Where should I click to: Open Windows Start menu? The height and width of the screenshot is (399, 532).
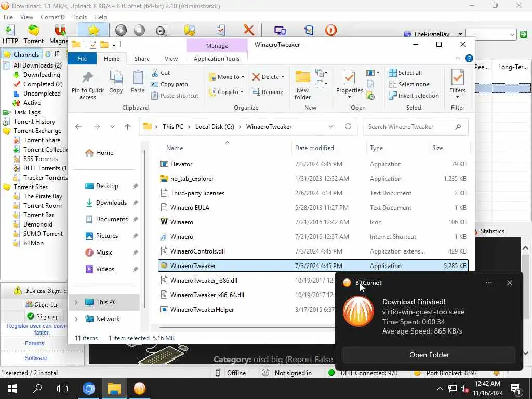(12, 389)
